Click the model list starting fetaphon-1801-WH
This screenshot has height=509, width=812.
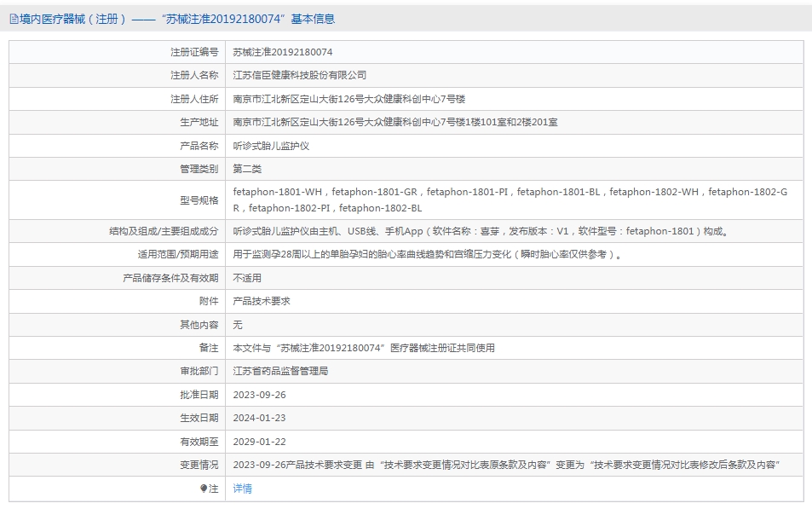point(510,200)
